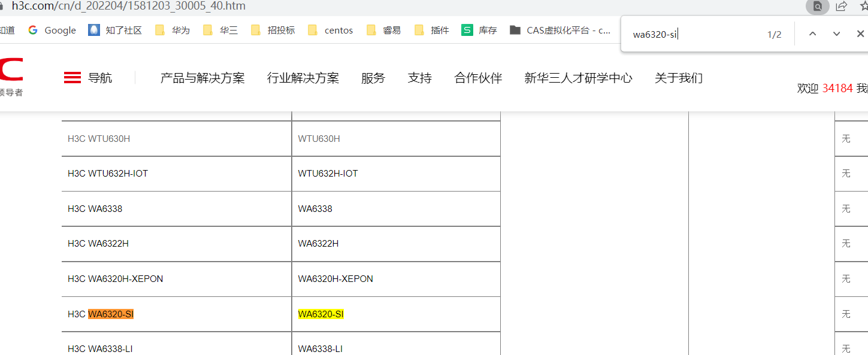This screenshot has height=355, width=868.
Task: Open the 招投标 bookmarks folder
Action: (273, 30)
